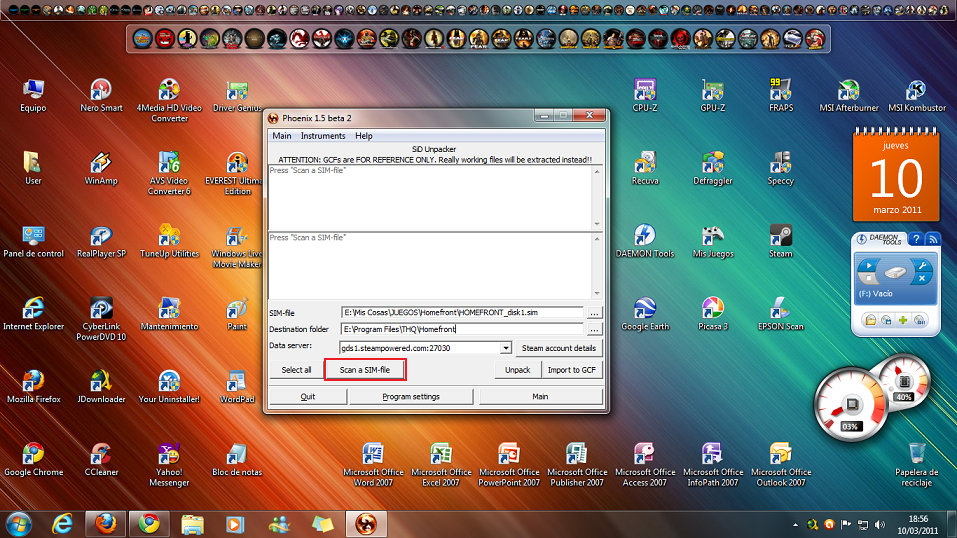Select the CCleaner desktop icon
The height and width of the screenshot is (538, 957).
[101, 460]
